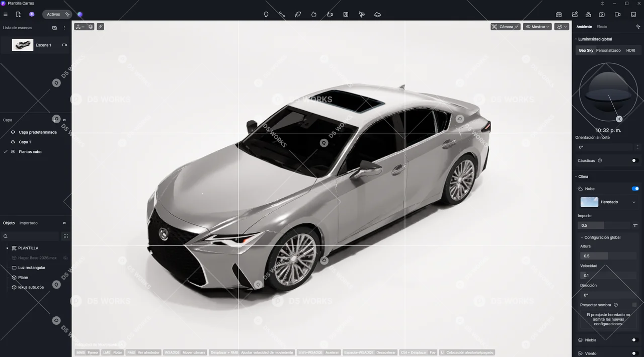The width and height of the screenshot is (644, 357).
Task: Click the search icon in the object panel
Action: pos(6,236)
